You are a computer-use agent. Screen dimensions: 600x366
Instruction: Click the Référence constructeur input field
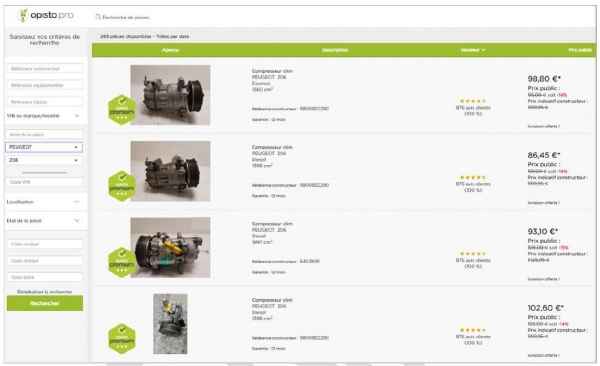(45, 69)
